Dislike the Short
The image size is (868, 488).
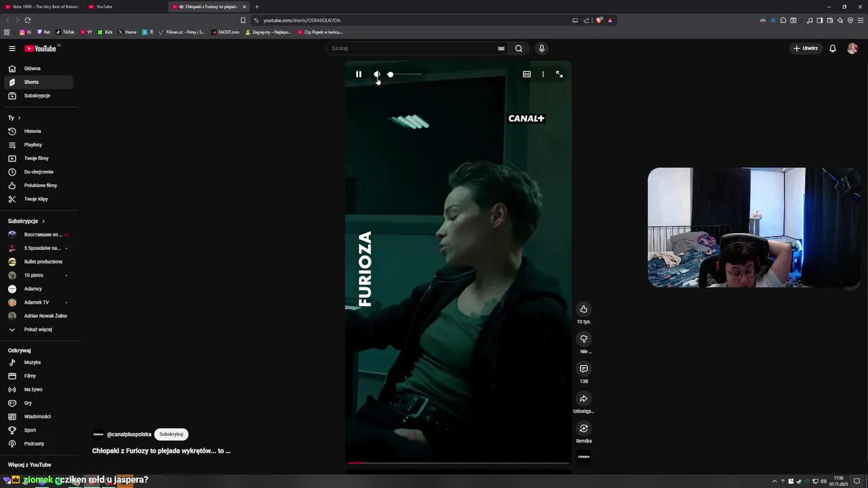pos(583,339)
